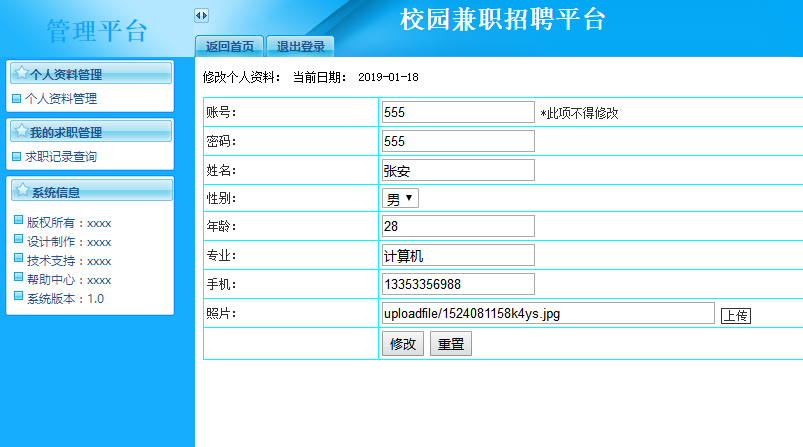Click the 密码 password input field
Screen dimensions: 803x447
pyautogui.click(x=458, y=141)
